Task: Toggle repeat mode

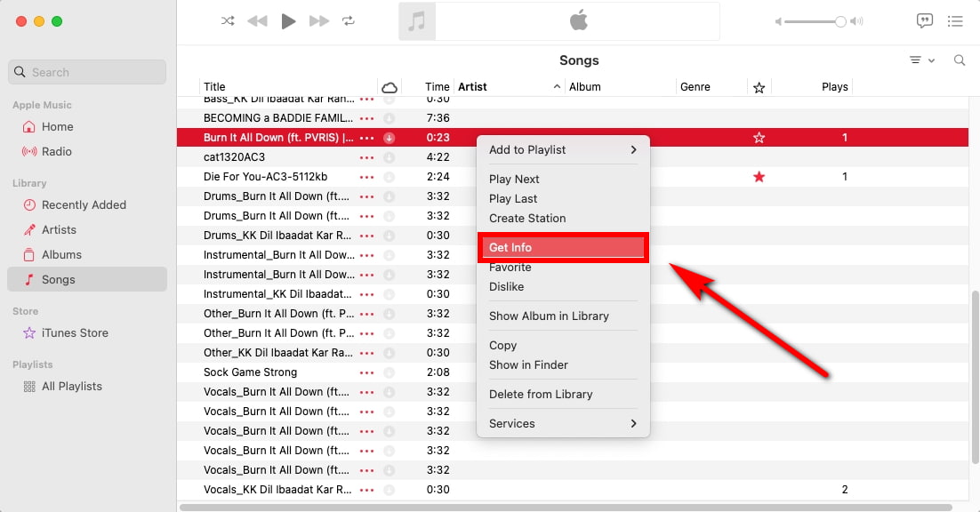Action: click(x=349, y=21)
